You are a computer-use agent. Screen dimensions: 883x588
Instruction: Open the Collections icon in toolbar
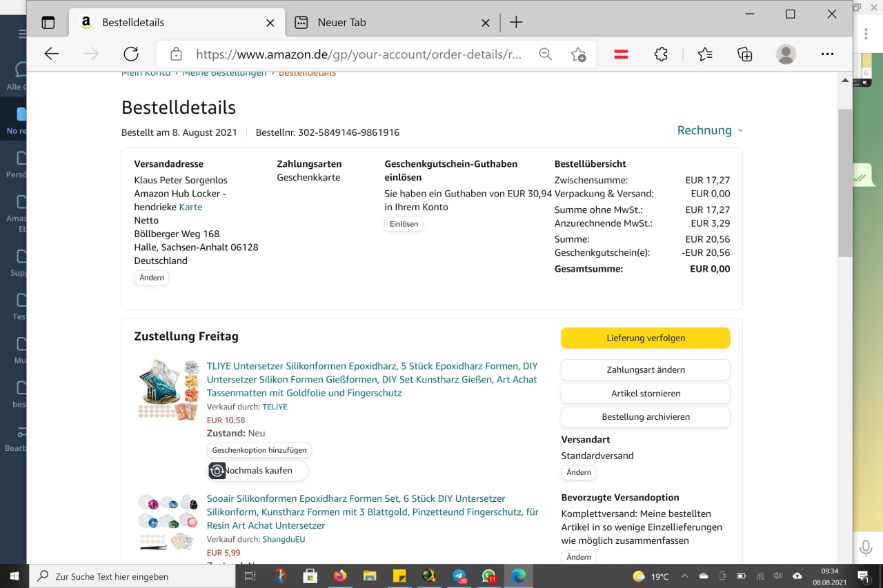click(x=744, y=54)
